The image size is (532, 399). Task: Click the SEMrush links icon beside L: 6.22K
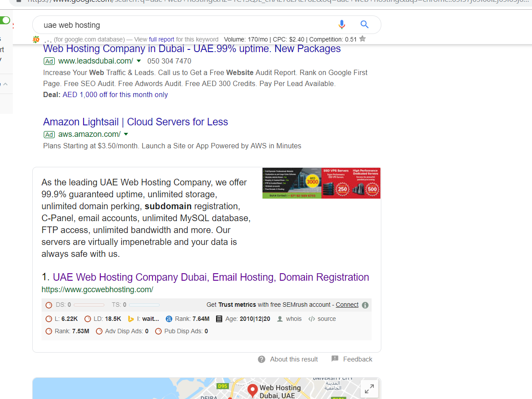coord(49,319)
